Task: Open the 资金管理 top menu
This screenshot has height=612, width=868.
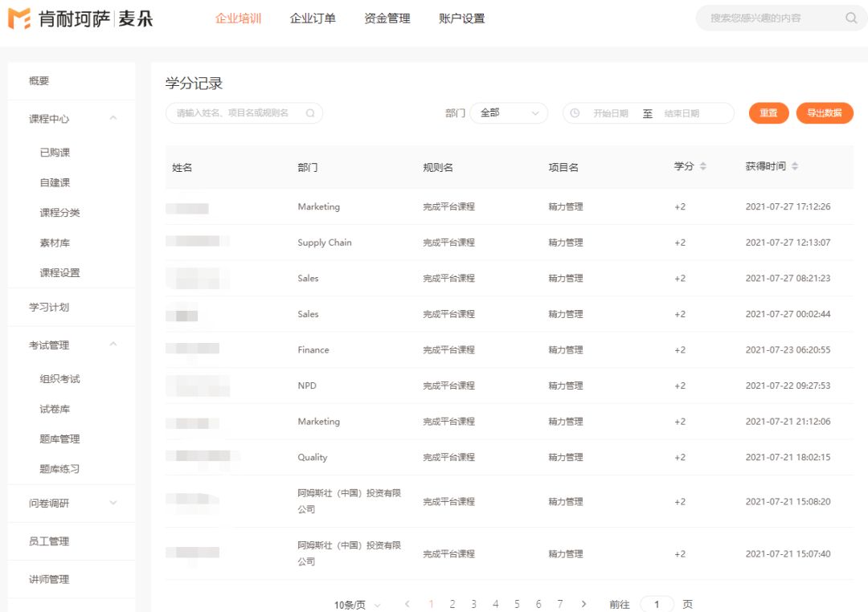Action: click(387, 18)
